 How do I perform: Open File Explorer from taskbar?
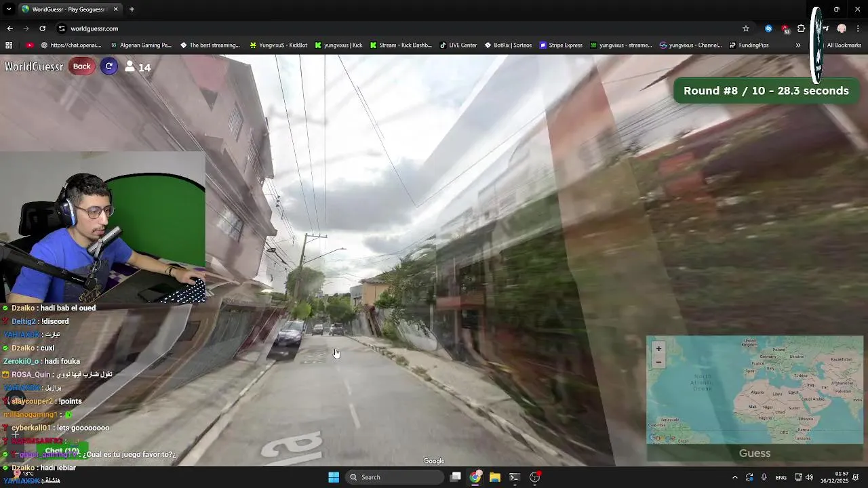pos(495,477)
